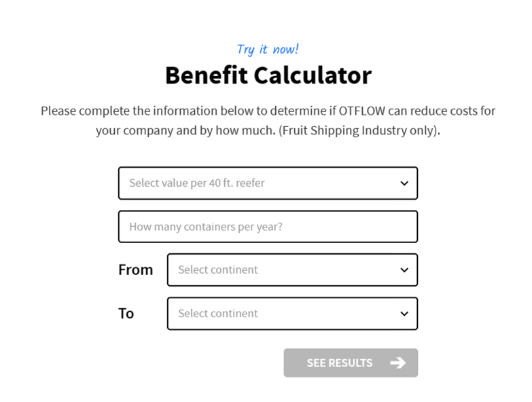Click the 'To' label
The width and height of the screenshot is (532, 402).
[x=126, y=313]
